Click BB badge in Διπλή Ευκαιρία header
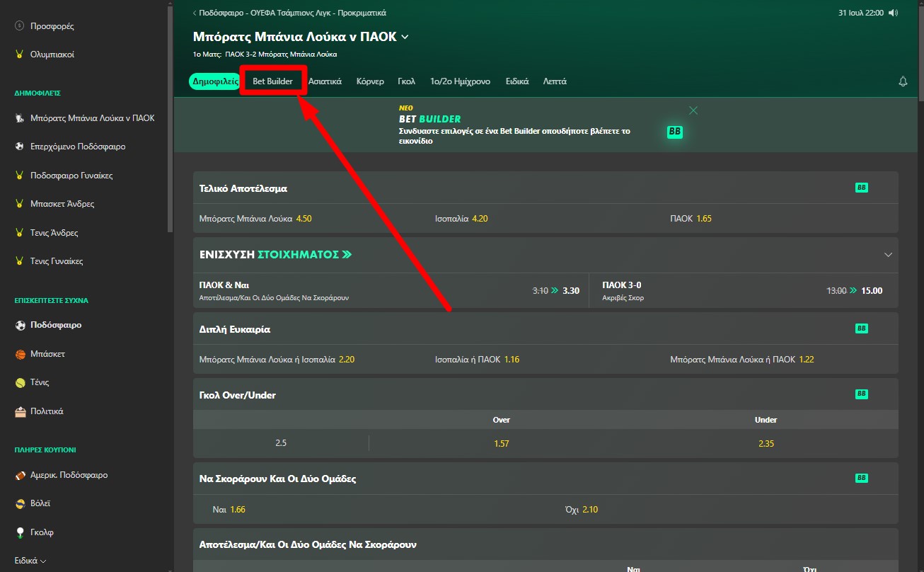 tap(862, 328)
